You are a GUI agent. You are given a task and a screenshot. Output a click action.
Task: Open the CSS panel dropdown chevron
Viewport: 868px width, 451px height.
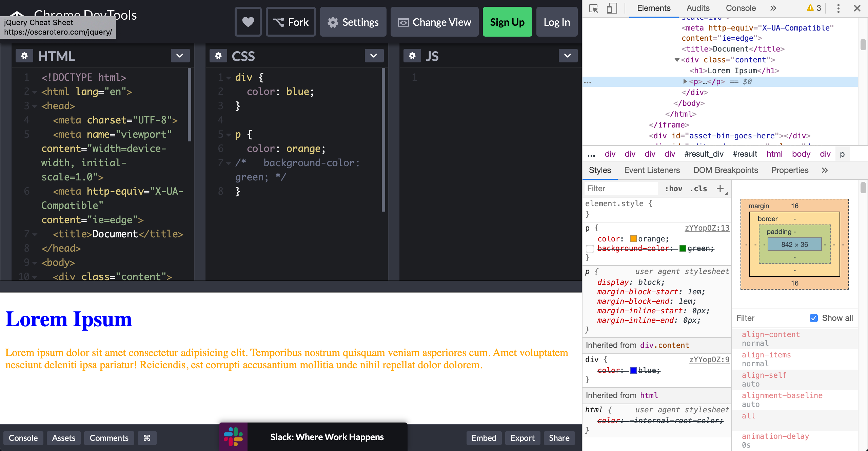374,56
